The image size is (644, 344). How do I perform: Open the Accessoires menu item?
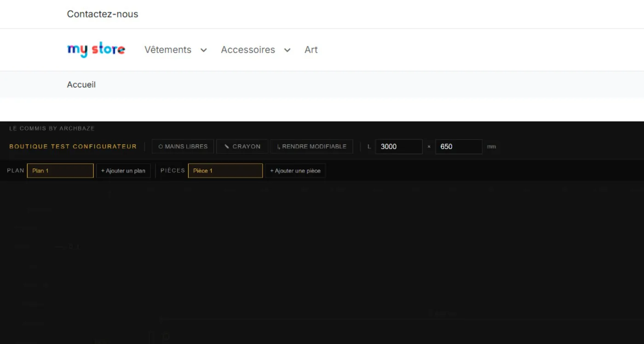(x=248, y=50)
